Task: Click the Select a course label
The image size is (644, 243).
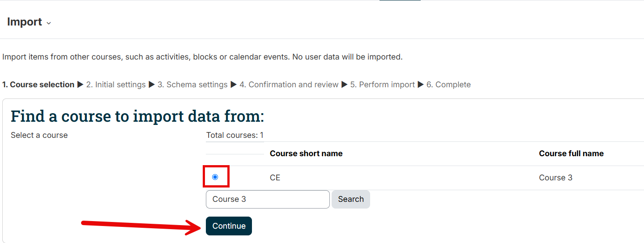Action: click(x=39, y=135)
